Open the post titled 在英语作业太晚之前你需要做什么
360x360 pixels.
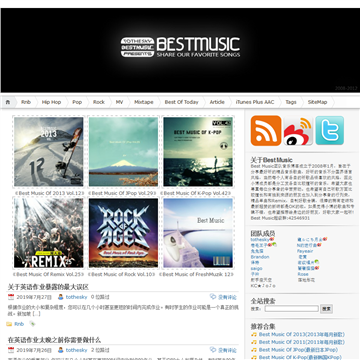point(54,340)
